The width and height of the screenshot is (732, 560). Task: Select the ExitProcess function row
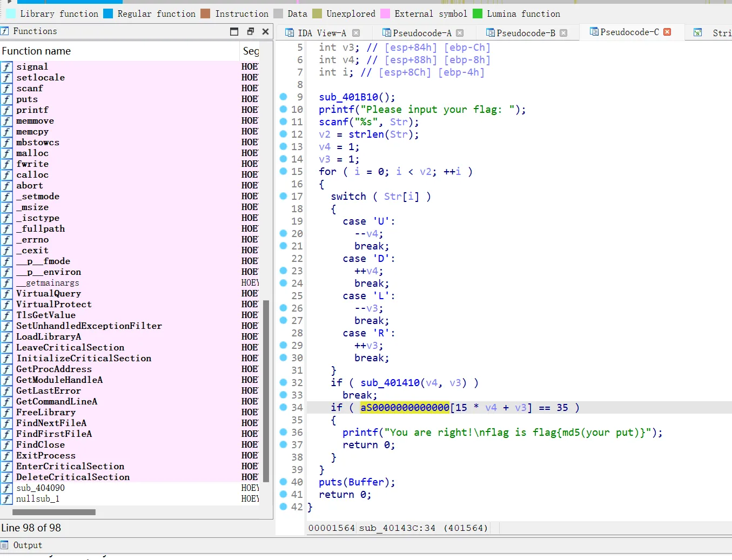(x=130, y=455)
